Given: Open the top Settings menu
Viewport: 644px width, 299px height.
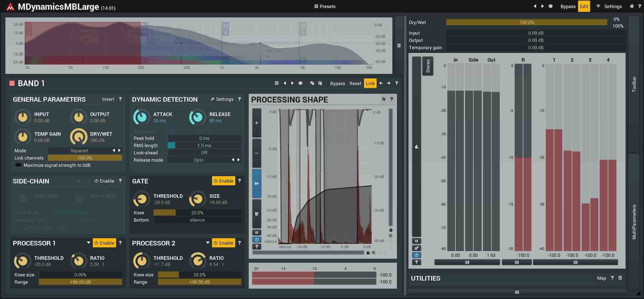Looking at the screenshot, I should 609,6.
